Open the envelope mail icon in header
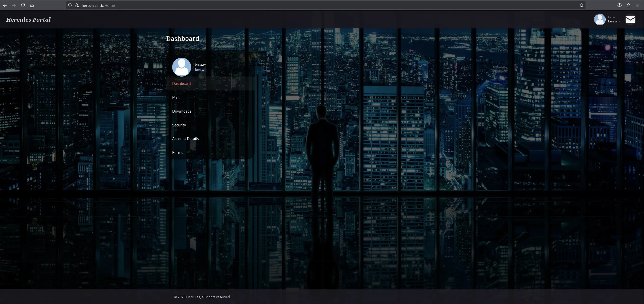The height and width of the screenshot is (304, 644). click(630, 19)
